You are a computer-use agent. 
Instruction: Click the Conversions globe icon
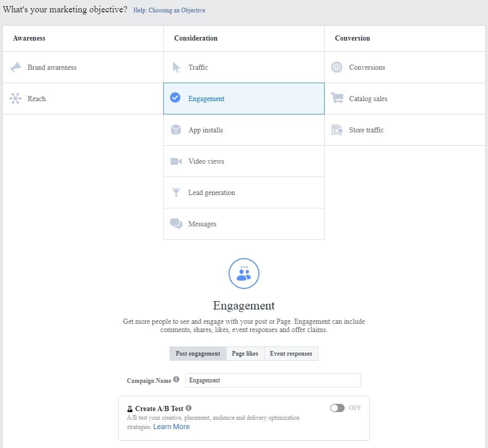[337, 67]
